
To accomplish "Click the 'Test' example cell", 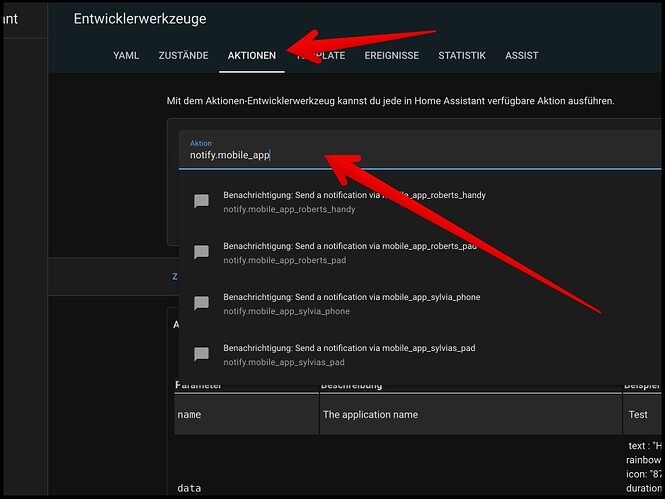I will [642, 414].
